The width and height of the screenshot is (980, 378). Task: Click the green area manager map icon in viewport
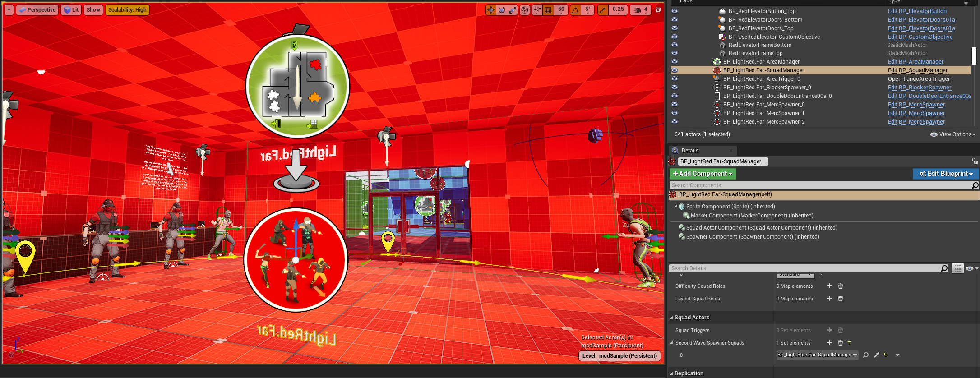(297, 86)
